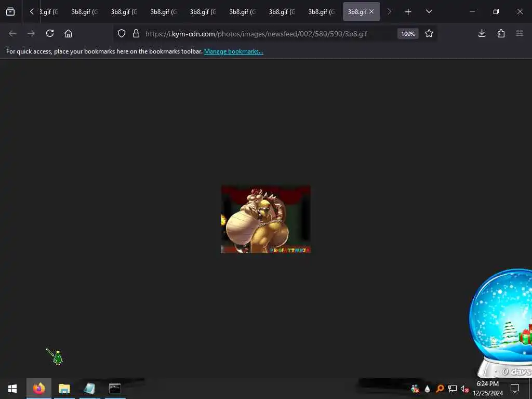Open Windows notification center
The width and height of the screenshot is (532, 399).
pyautogui.click(x=515, y=389)
